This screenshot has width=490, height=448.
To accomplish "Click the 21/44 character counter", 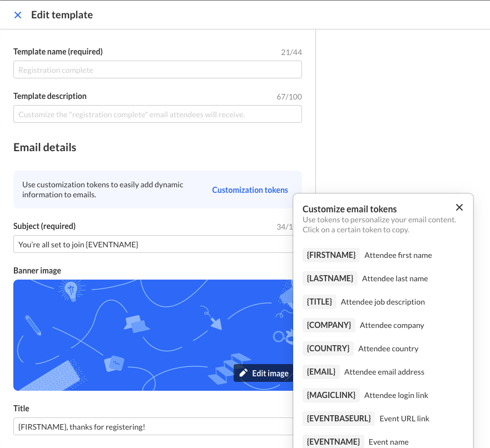I will (291, 52).
